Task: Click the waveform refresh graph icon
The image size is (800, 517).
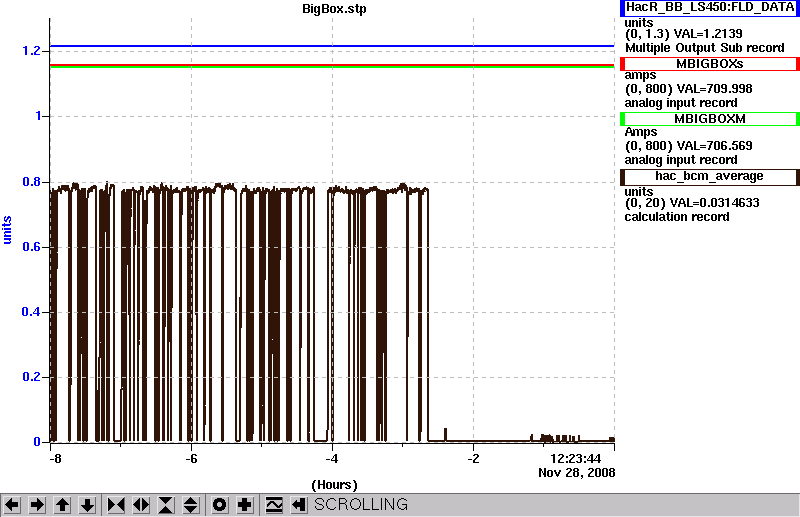Action: pyautogui.click(x=274, y=505)
